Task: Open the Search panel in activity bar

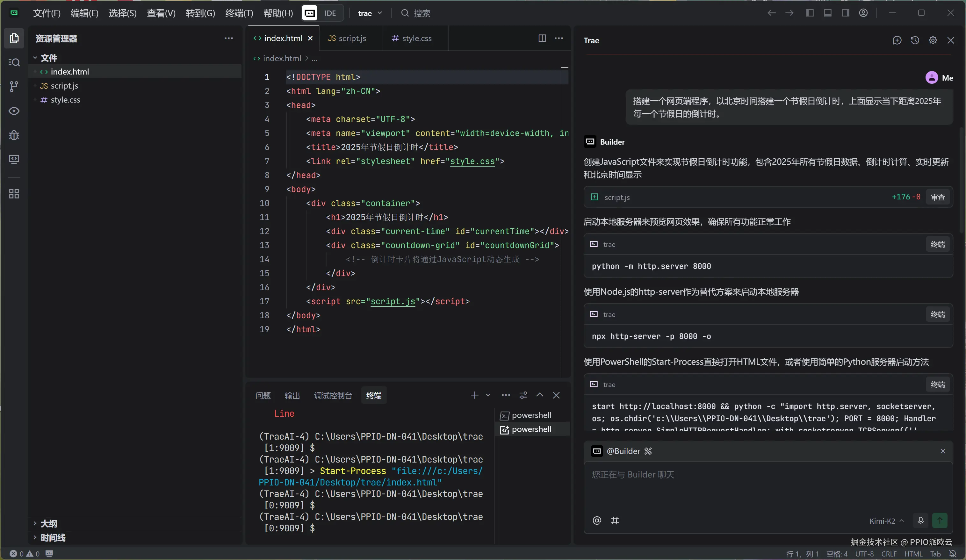Action: click(14, 62)
